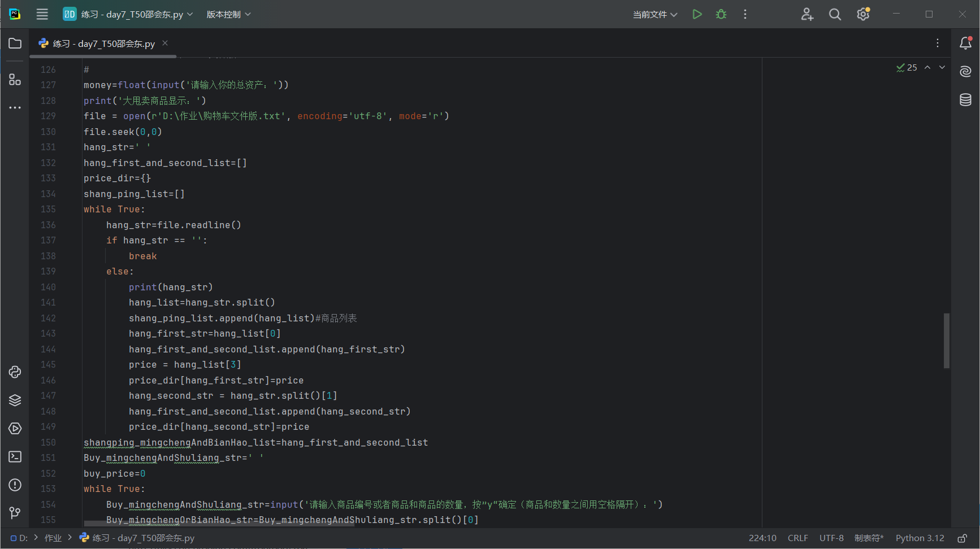The height and width of the screenshot is (549, 980).
Task: Toggle file read-only lock in status bar
Action: pyautogui.click(x=962, y=538)
